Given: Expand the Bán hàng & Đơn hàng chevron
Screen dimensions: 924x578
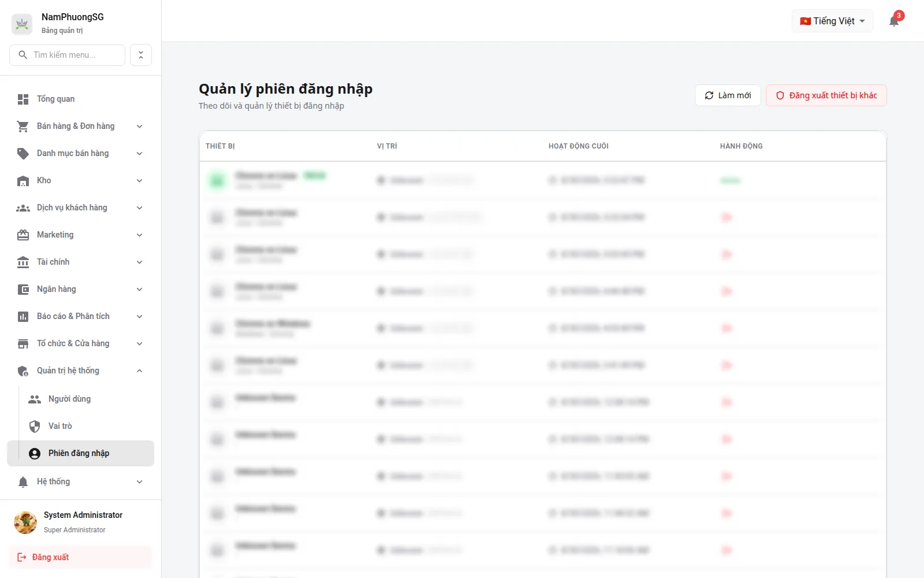Looking at the screenshot, I should [x=140, y=126].
